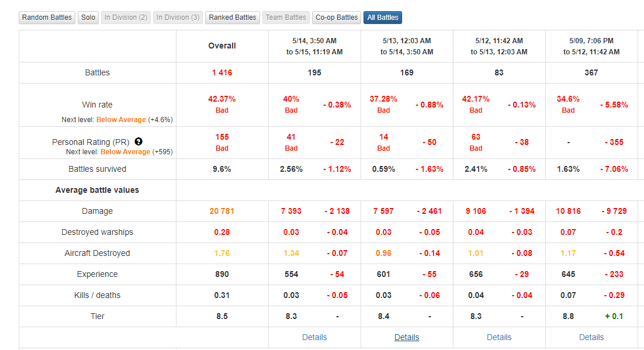Select the In Division (2) tab
Viewport: 644px width, 350px height.
click(126, 18)
